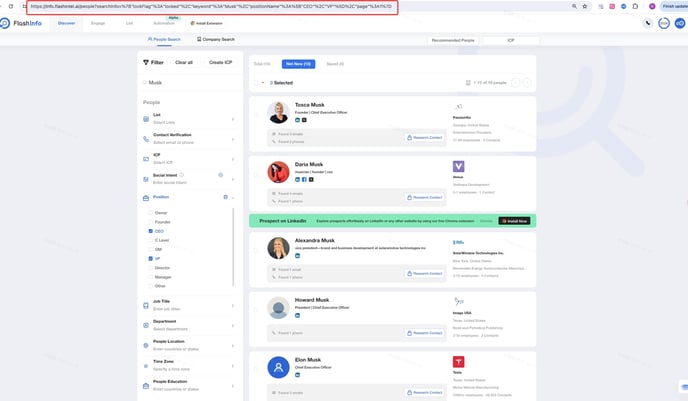688x401 pixels.
Task: Click the export icon beside the people count
Action: point(468,82)
